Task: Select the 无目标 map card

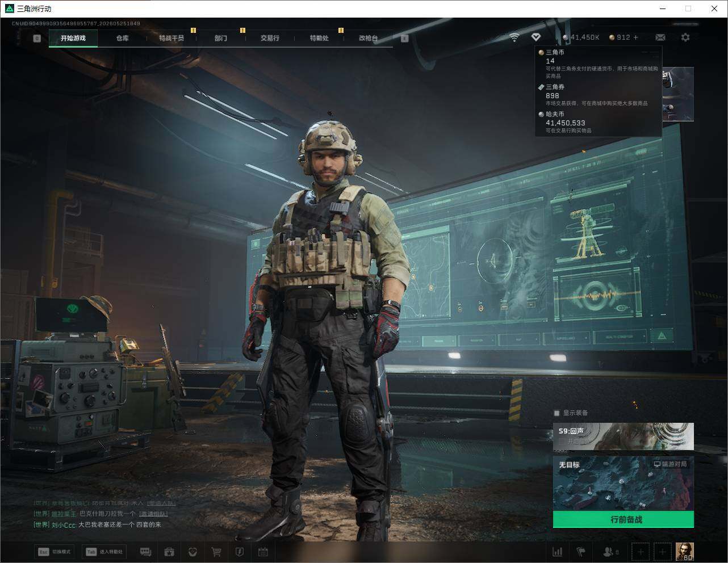Action: click(624, 483)
